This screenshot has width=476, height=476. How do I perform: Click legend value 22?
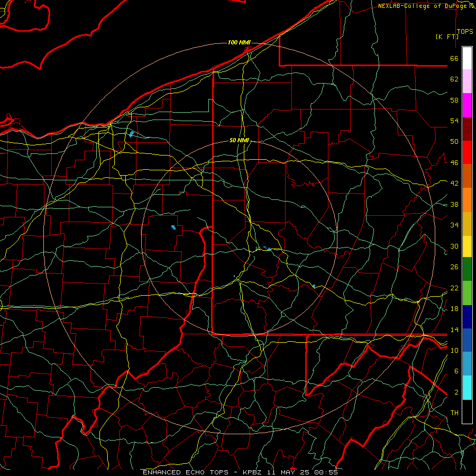click(x=454, y=288)
